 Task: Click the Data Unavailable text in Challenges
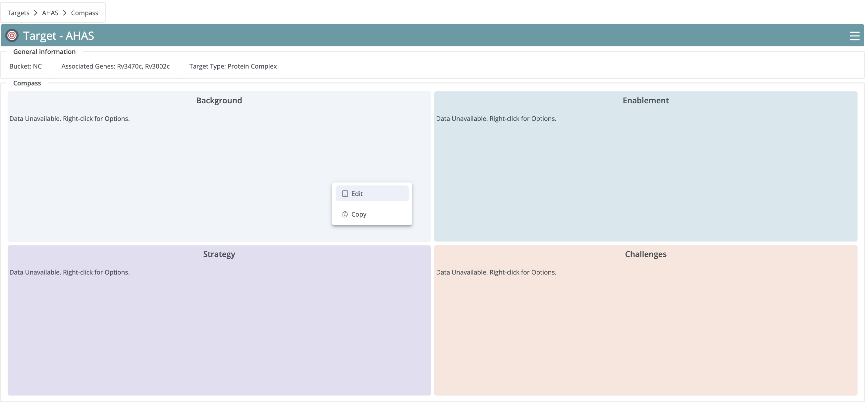496,272
